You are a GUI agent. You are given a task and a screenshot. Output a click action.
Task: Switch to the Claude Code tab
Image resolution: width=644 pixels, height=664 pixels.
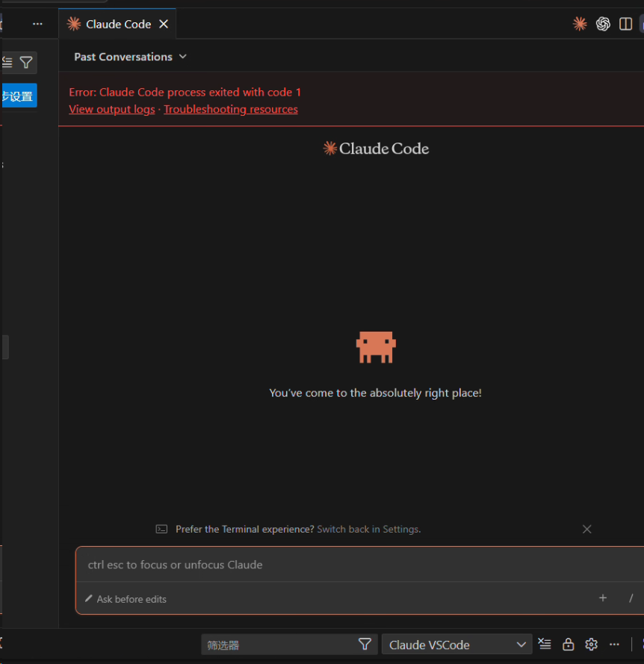pos(118,24)
